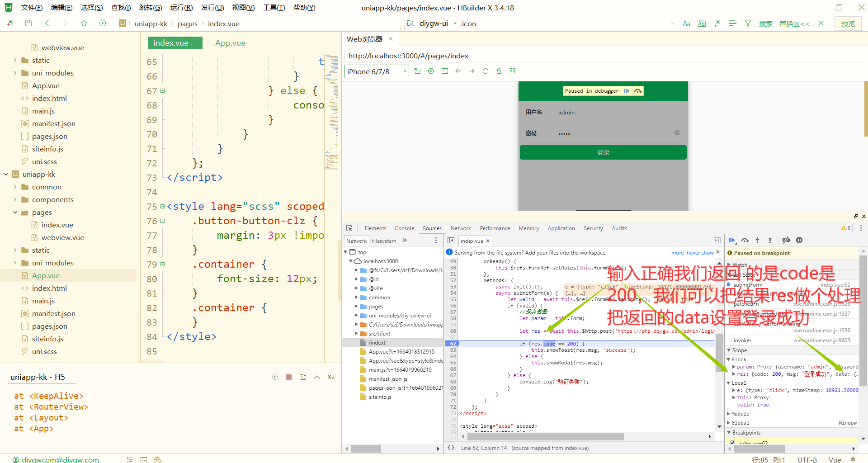868x463 pixels.
Task: Click the 预览 preview button
Action: [x=848, y=24]
